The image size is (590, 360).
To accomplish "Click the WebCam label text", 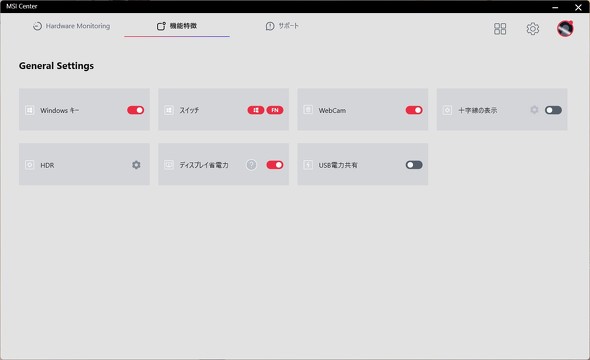I will [x=332, y=111].
